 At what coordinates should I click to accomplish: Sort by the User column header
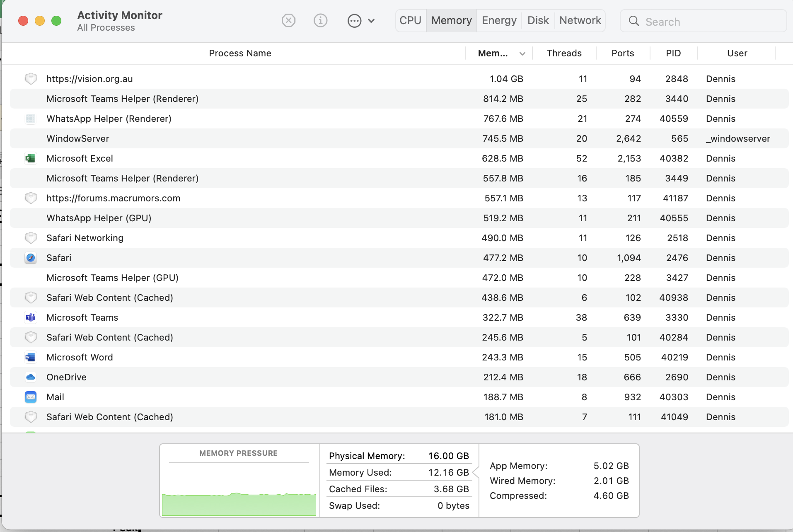(737, 53)
